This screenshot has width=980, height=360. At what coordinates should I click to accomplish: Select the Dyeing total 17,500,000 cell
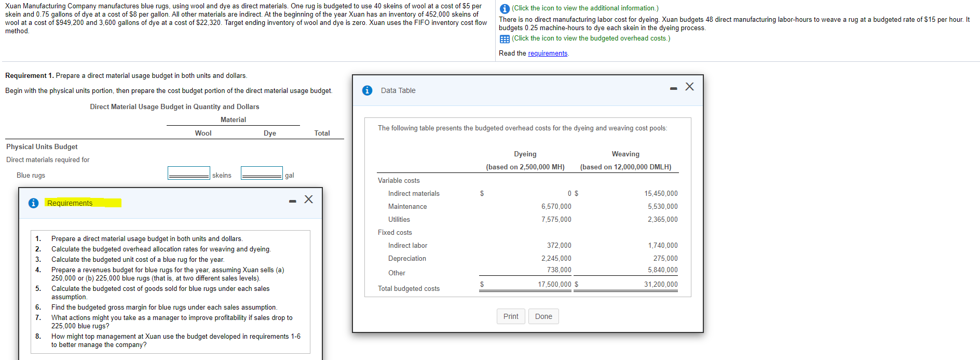tap(554, 285)
